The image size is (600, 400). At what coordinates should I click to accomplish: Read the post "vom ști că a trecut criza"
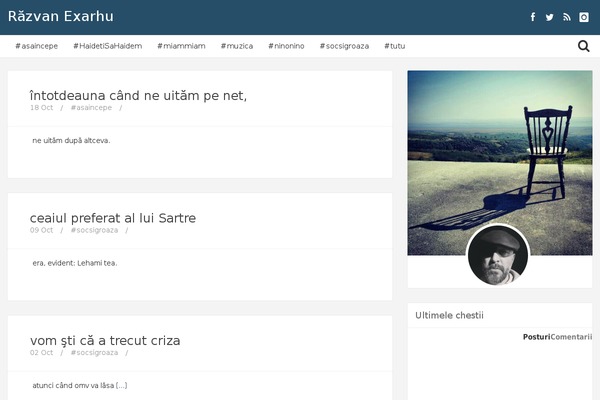[105, 341]
